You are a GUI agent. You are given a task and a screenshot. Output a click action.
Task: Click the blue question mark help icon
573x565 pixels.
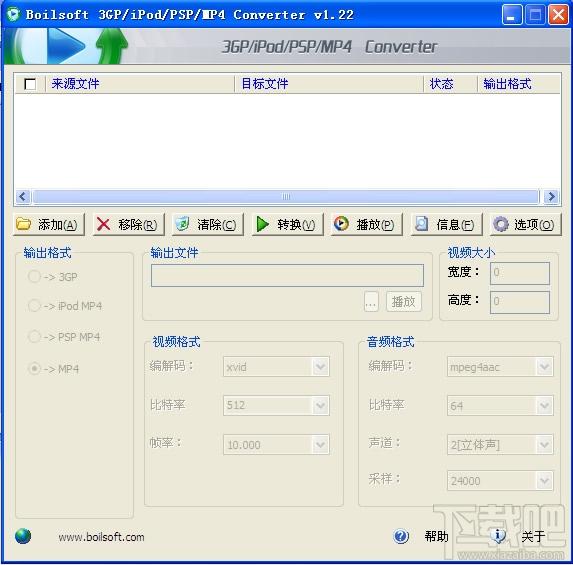[401, 536]
